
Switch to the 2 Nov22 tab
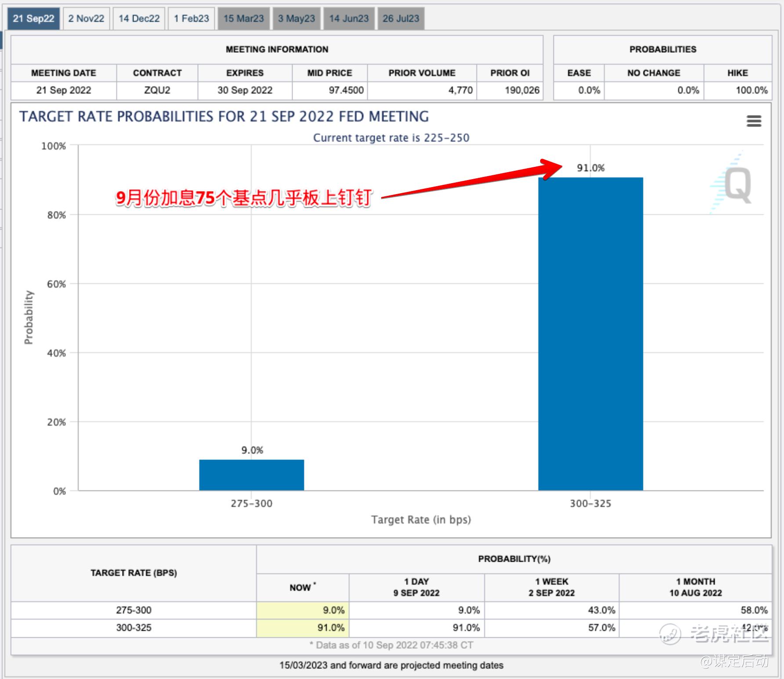pos(86,18)
